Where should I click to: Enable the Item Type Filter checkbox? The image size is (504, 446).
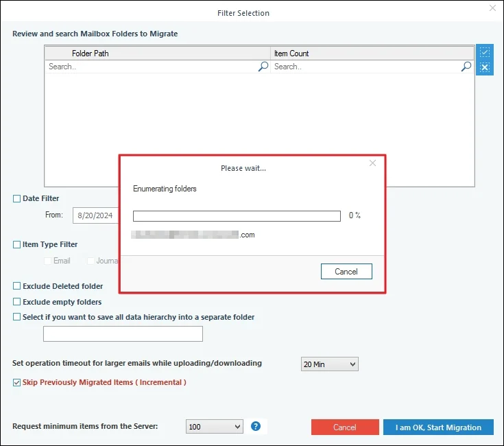click(16, 245)
